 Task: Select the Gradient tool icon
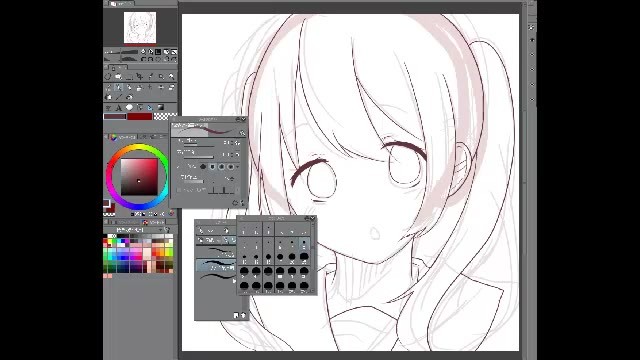pyautogui.click(x=161, y=107)
